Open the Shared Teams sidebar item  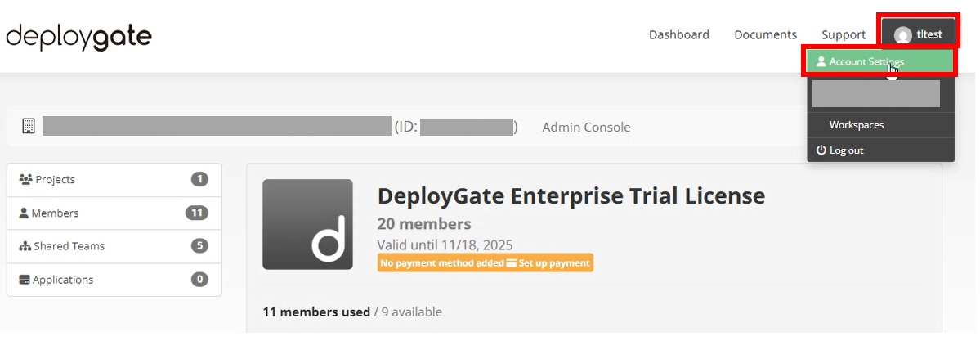point(114,246)
